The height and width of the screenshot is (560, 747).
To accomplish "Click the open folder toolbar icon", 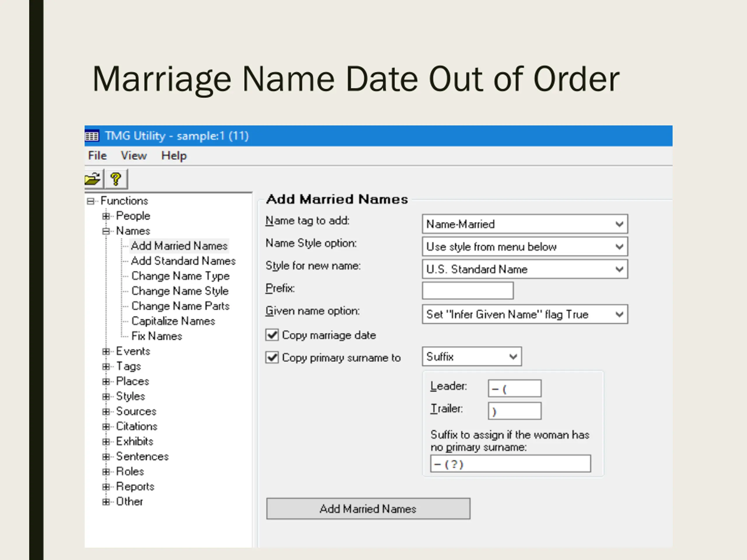I will (92, 179).
